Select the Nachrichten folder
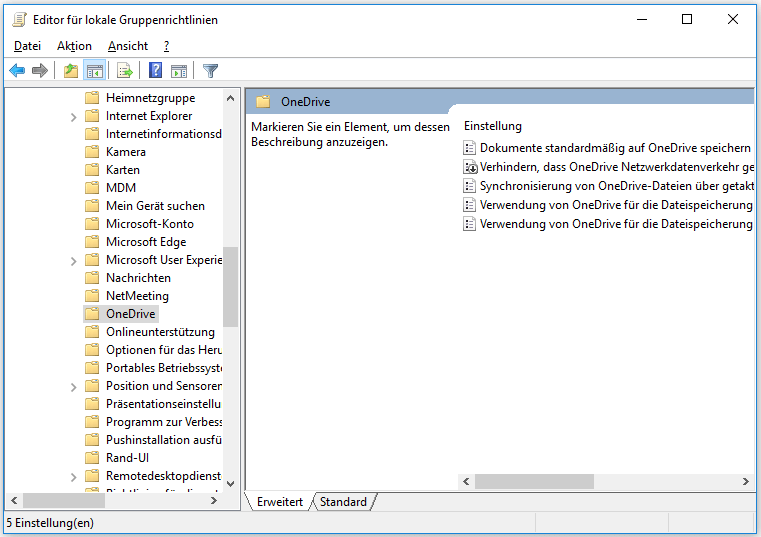Viewport: 761px width, 537px height. click(138, 278)
